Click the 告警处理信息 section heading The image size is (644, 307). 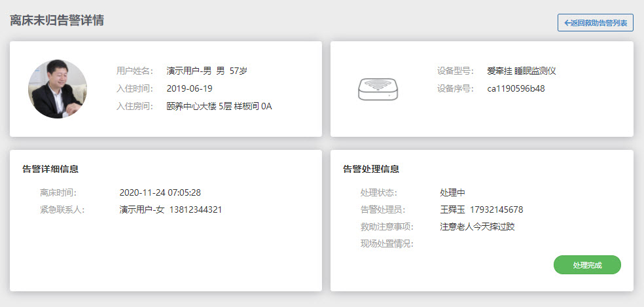coord(371,169)
